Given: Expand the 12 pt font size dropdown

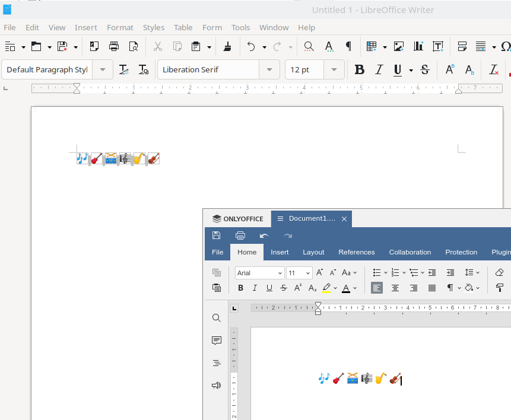Looking at the screenshot, I should point(334,70).
